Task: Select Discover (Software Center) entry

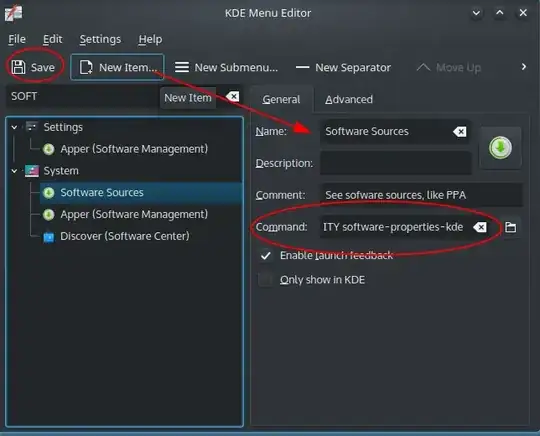Action: (125, 236)
